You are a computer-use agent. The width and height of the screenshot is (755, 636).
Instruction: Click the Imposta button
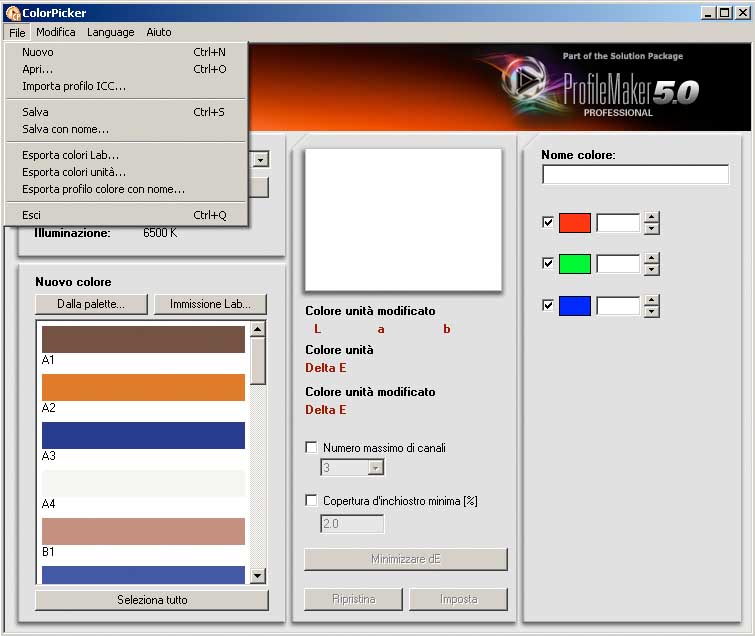(x=458, y=599)
